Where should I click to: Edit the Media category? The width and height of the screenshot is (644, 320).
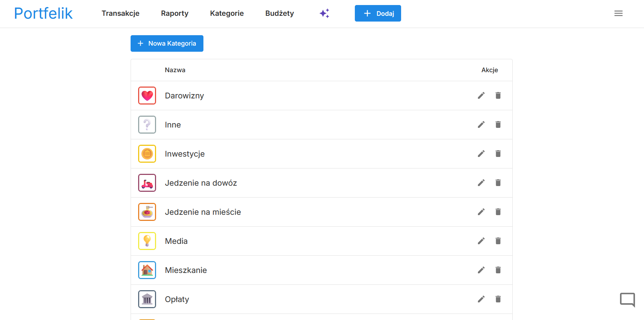click(x=481, y=241)
